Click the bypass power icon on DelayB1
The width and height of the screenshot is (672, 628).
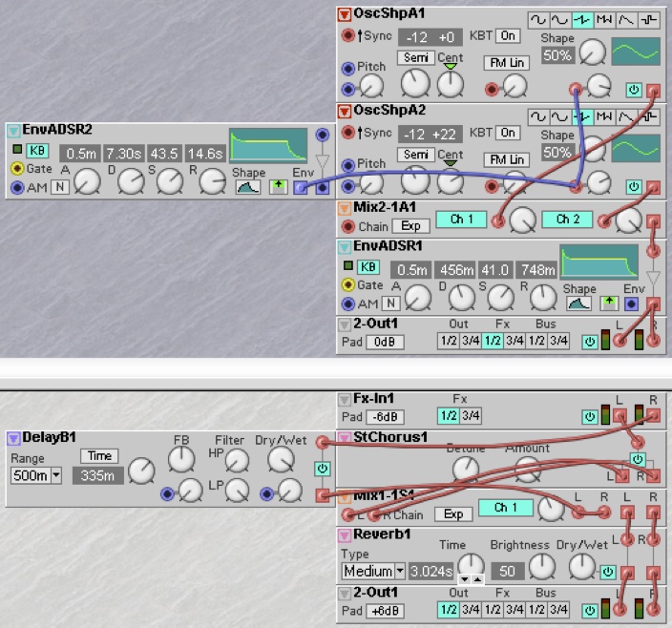pyautogui.click(x=322, y=469)
